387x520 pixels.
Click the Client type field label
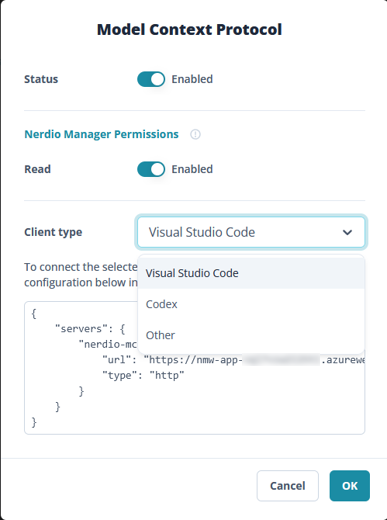(x=53, y=232)
